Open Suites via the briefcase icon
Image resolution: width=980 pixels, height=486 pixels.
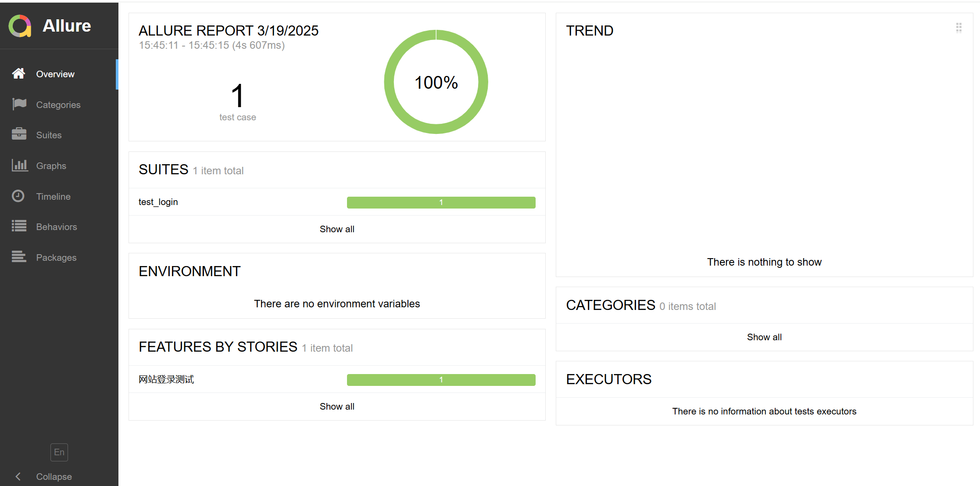click(19, 134)
